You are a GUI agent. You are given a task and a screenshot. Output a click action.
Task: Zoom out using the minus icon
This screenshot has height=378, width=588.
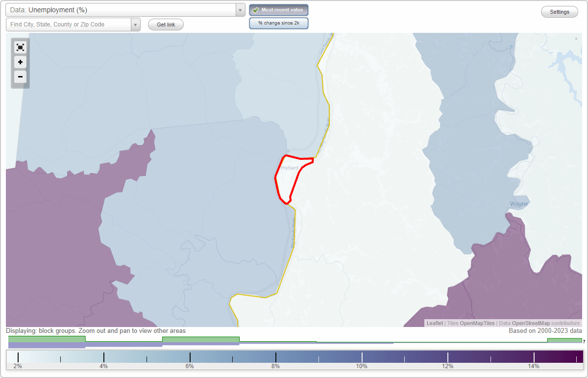(20, 77)
